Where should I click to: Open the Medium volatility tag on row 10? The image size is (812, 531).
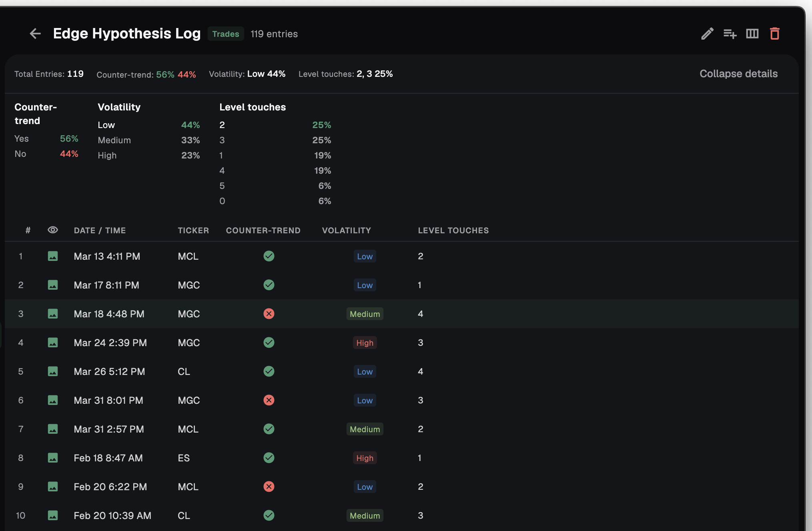point(365,516)
